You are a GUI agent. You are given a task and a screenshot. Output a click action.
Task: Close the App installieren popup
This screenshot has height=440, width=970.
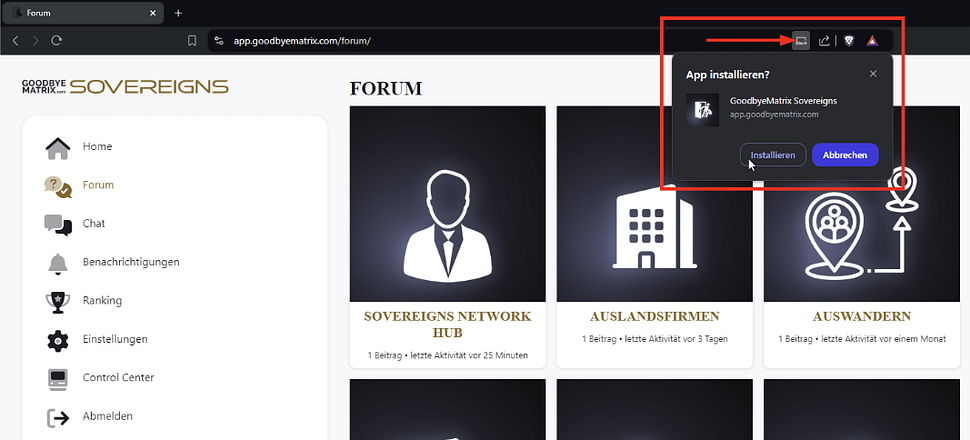coord(873,74)
